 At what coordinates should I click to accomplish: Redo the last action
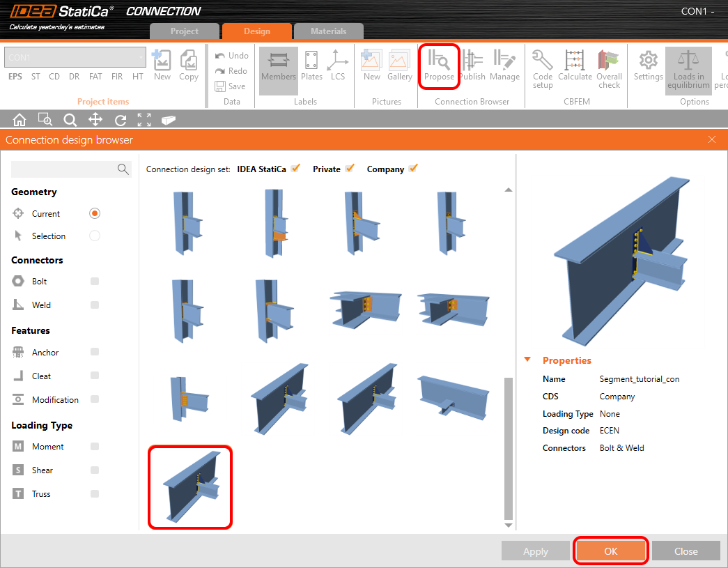tap(231, 71)
